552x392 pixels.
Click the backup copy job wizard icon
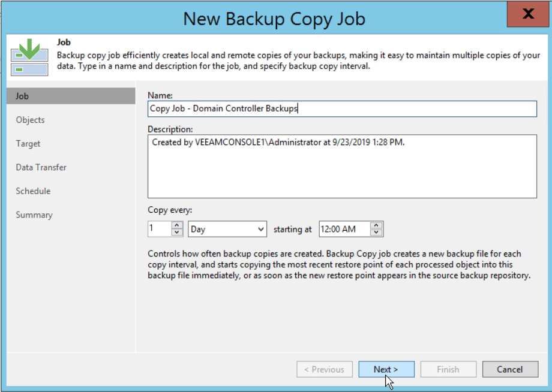tap(29, 57)
